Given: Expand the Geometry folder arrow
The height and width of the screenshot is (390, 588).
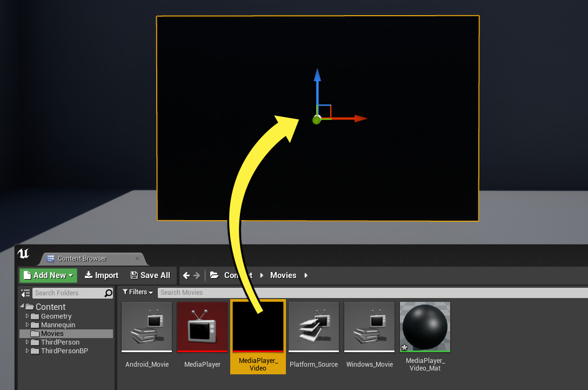Looking at the screenshot, I should (27, 316).
